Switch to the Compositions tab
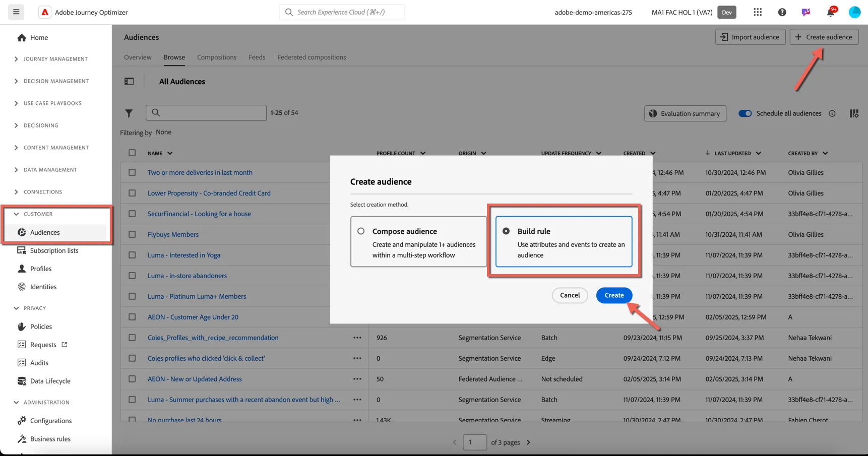 click(217, 57)
